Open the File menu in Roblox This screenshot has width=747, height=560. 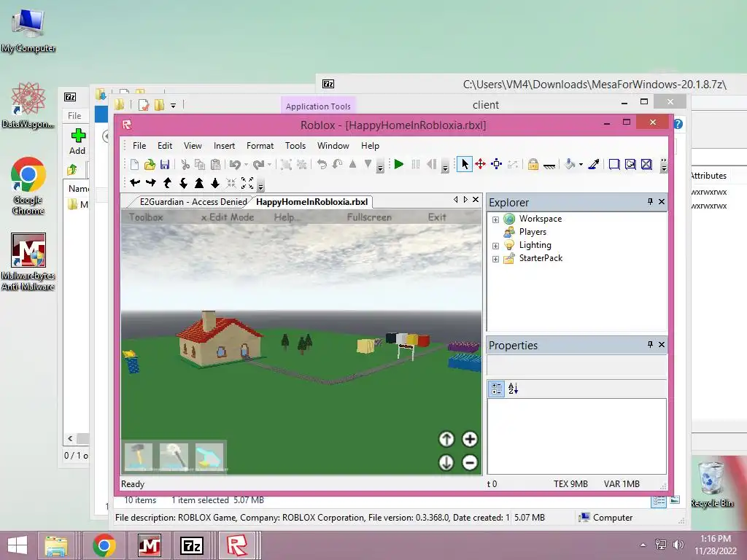pyautogui.click(x=139, y=146)
